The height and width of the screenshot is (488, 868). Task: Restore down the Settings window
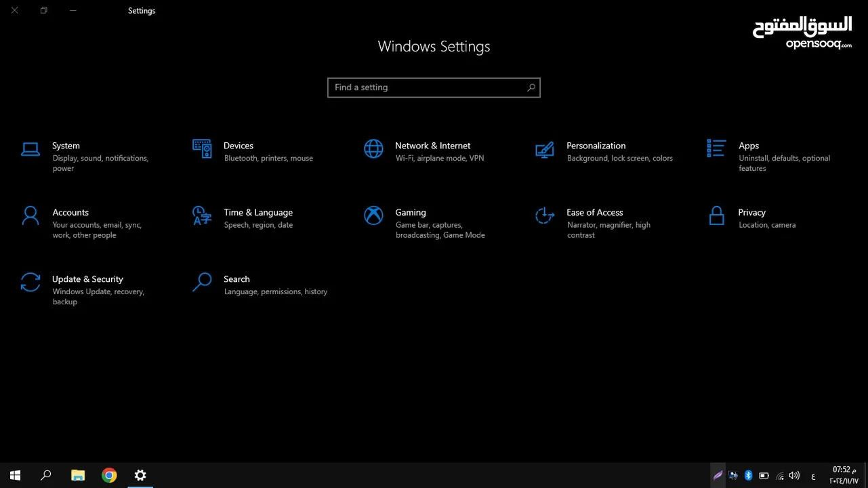click(43, 11)
